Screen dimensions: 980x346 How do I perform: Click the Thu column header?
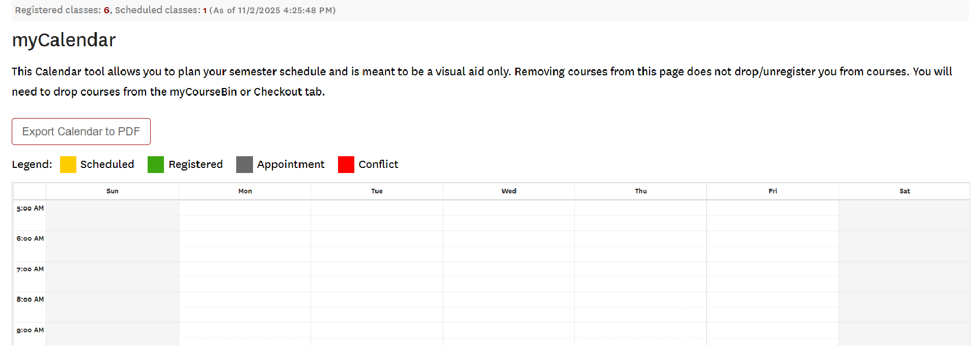640,191
